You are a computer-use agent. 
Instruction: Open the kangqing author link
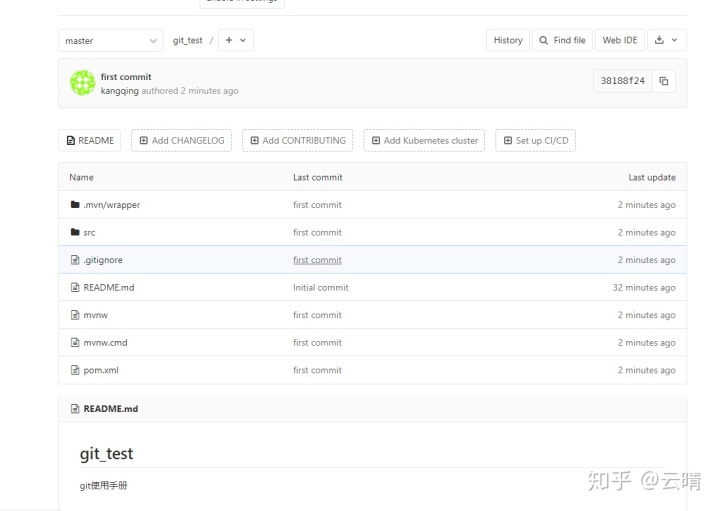[x=119, y=91]
